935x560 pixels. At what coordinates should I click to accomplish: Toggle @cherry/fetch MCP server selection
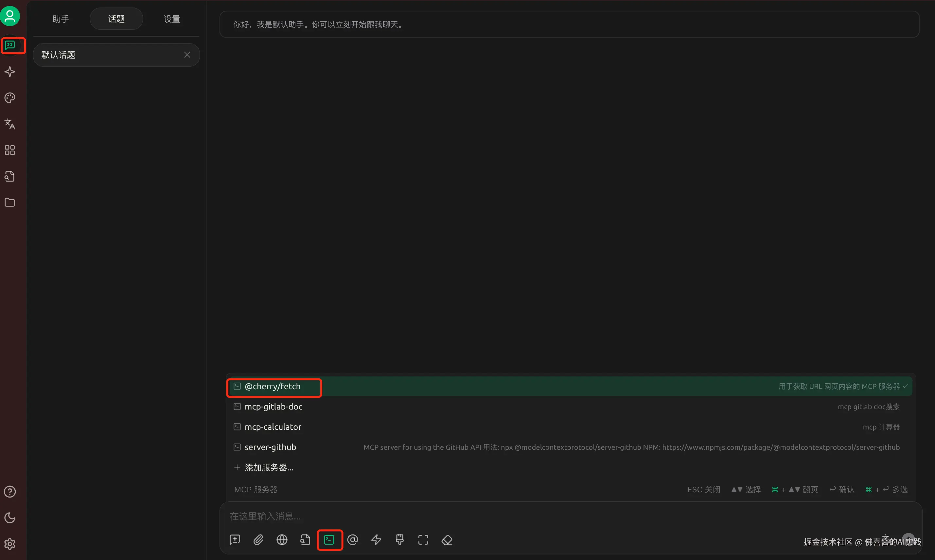[x=273, y=386]
